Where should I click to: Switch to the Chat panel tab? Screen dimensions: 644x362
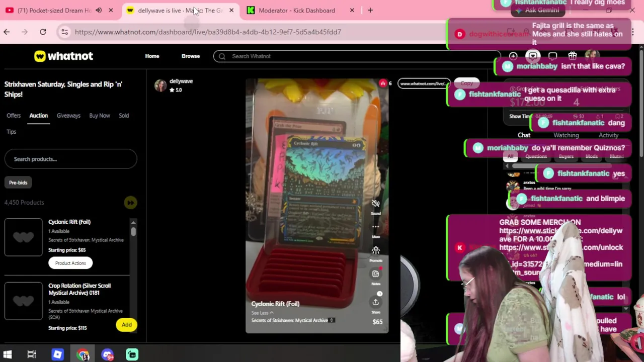tap(524, 135)
